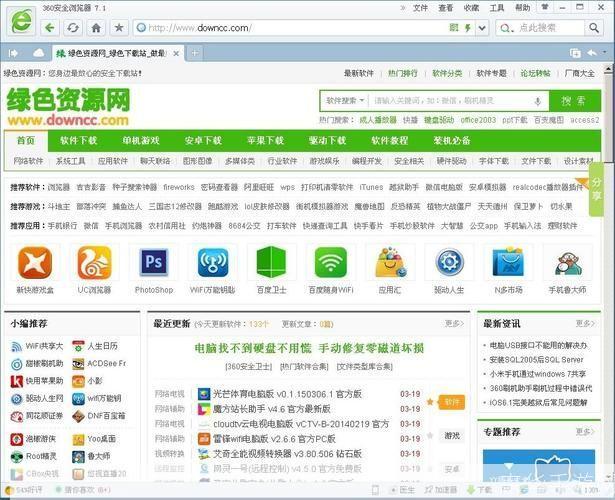The width and height of the screenshot is (615, 500).
Task: Switch to the 安卓下载 nav tab
Action: click(x=203, y=140)
